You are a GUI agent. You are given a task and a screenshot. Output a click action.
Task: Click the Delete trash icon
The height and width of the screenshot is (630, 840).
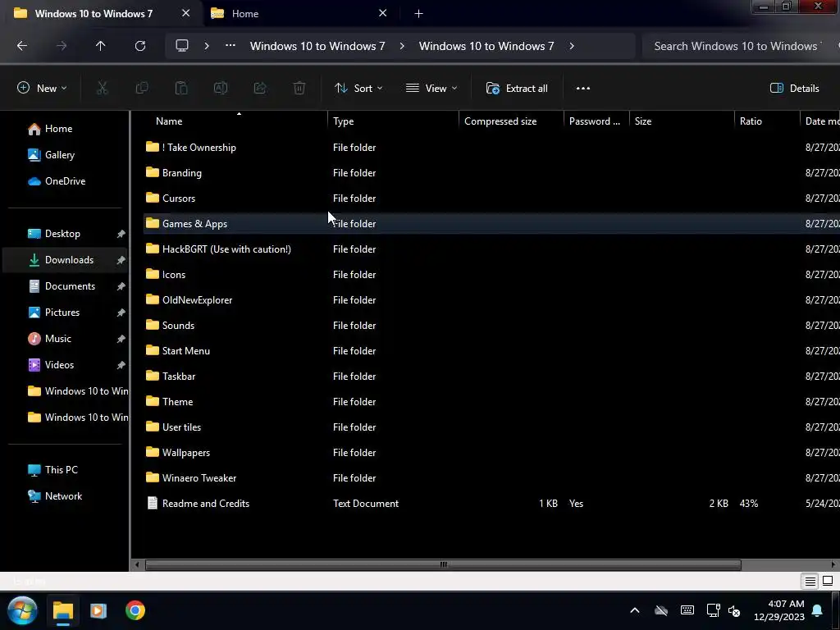point(299,89)
